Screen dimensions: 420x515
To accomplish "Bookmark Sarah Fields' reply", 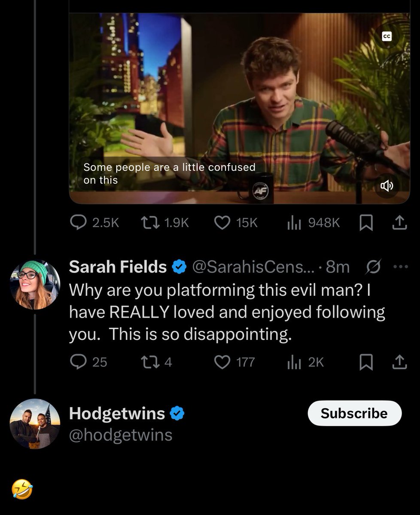I will [366, 362].
